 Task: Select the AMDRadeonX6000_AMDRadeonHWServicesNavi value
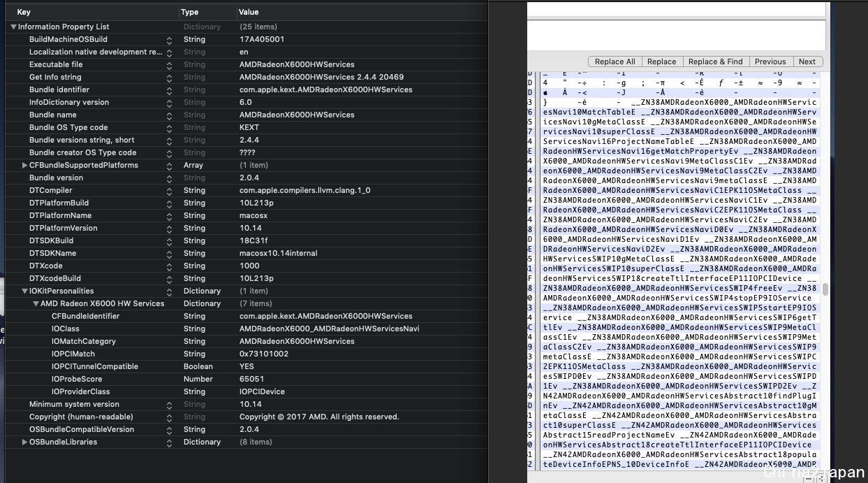pos(330,329)
